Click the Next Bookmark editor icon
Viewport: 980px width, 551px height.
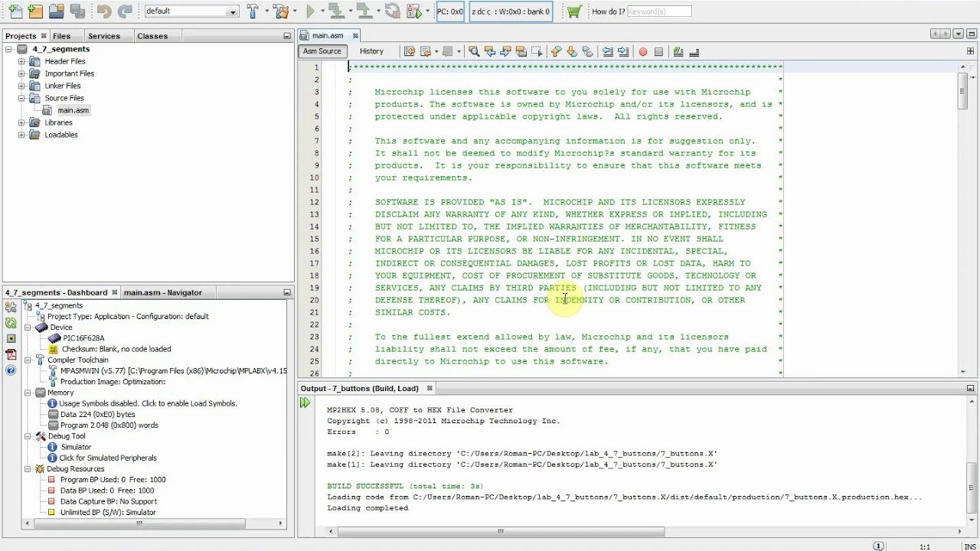coord(572,51)
